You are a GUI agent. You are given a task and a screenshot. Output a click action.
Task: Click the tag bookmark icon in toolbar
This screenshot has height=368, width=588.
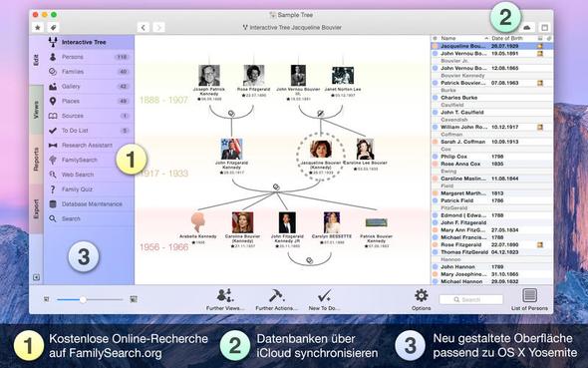53,27
